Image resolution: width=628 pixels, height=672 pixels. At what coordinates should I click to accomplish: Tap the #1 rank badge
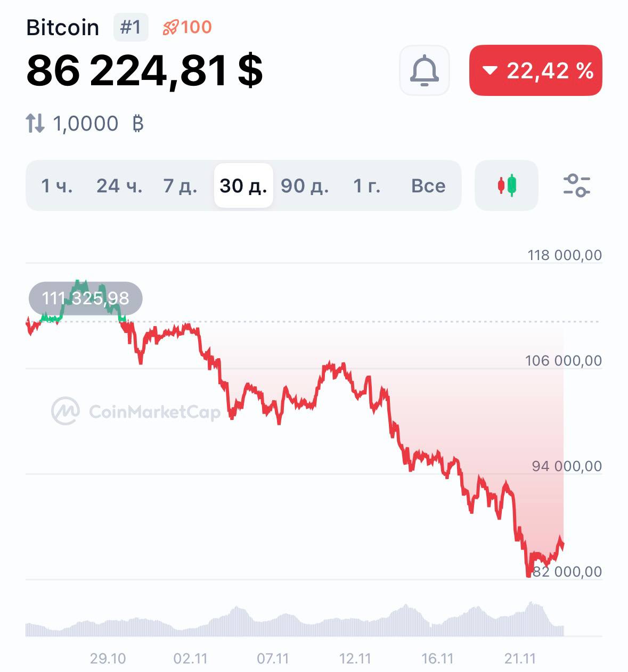[x=131, y=27]
